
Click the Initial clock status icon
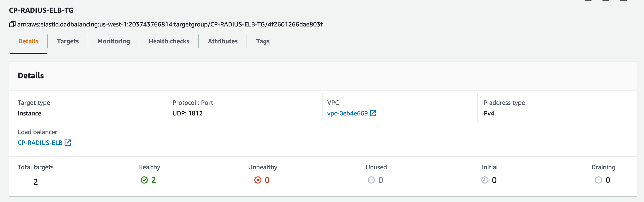tap(485, 180)
